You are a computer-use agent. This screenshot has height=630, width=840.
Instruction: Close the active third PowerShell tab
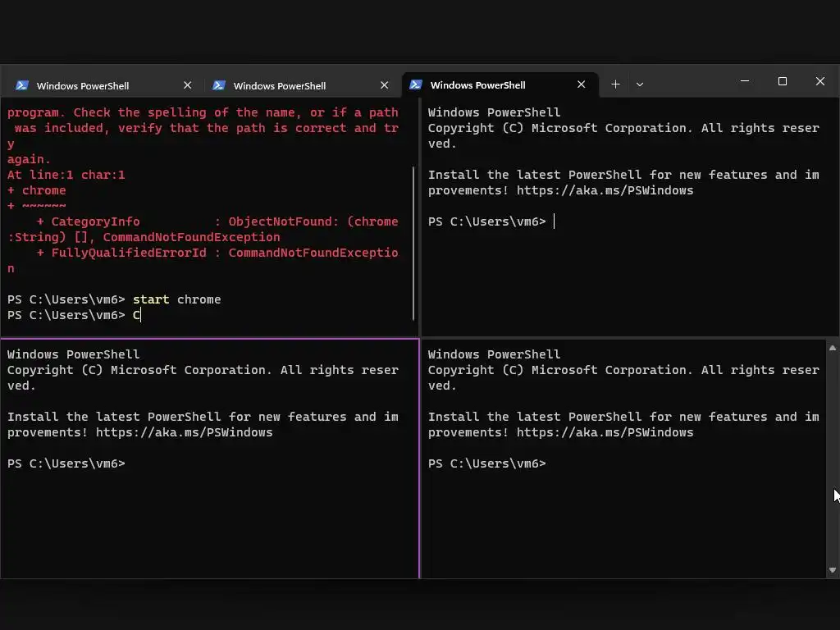click(582, 84)
